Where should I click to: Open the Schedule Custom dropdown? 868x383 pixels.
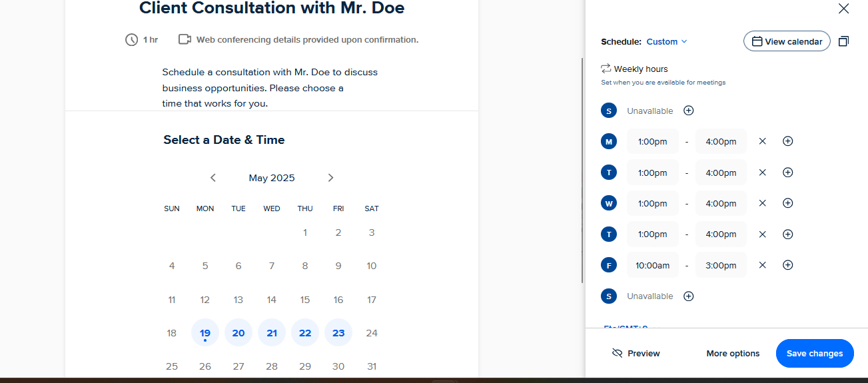pos(666,41)
